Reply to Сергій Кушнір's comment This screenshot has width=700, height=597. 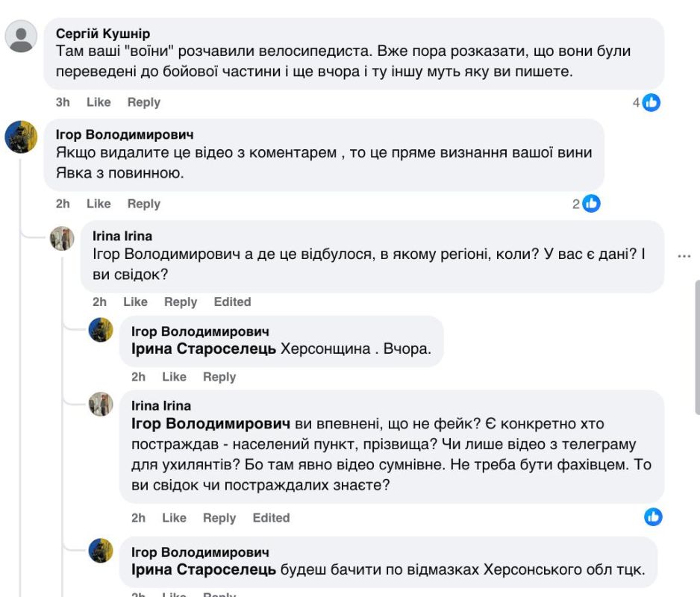[143, 102]
